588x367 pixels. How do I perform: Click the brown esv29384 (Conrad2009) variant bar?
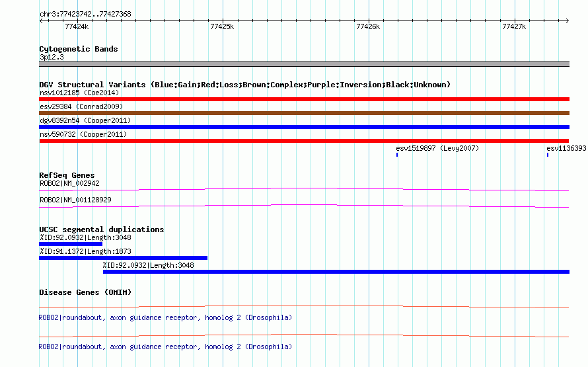pyautogui.click(x=304, y=113)
